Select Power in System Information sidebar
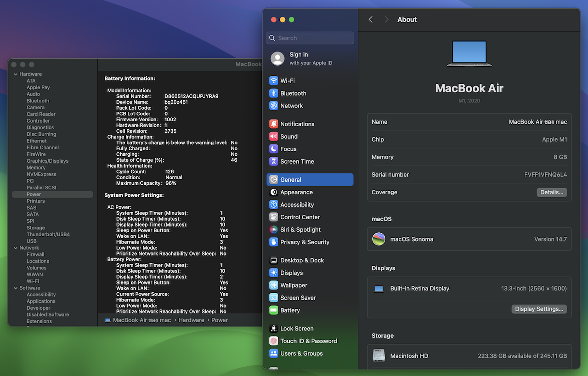Image resolution: width=588 pixels, height=376 pixels. click(x=52, y=194)
